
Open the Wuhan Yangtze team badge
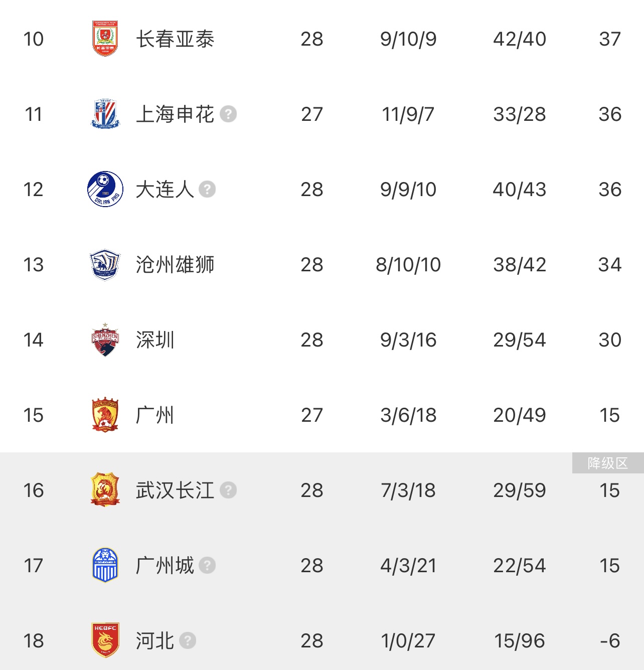tap(105, 489)
